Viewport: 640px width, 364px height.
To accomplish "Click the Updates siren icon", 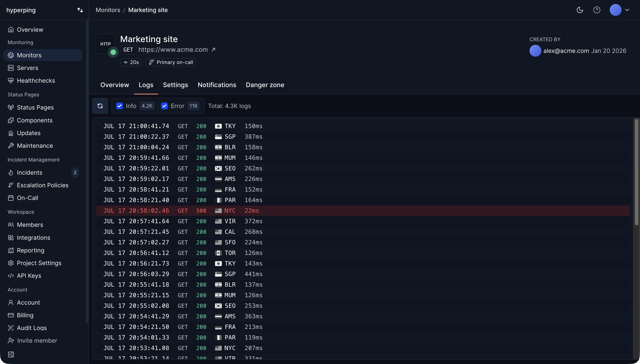I will 11,133.
